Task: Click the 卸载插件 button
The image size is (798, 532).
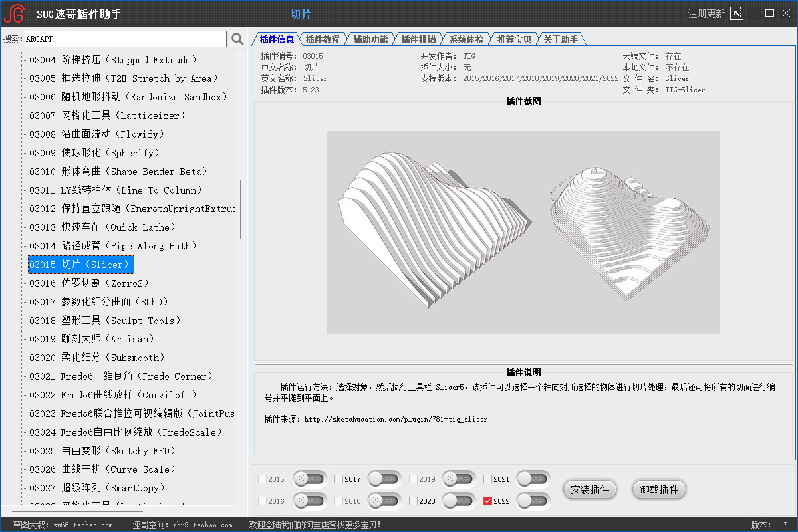Action: click(x=659, y=490)
